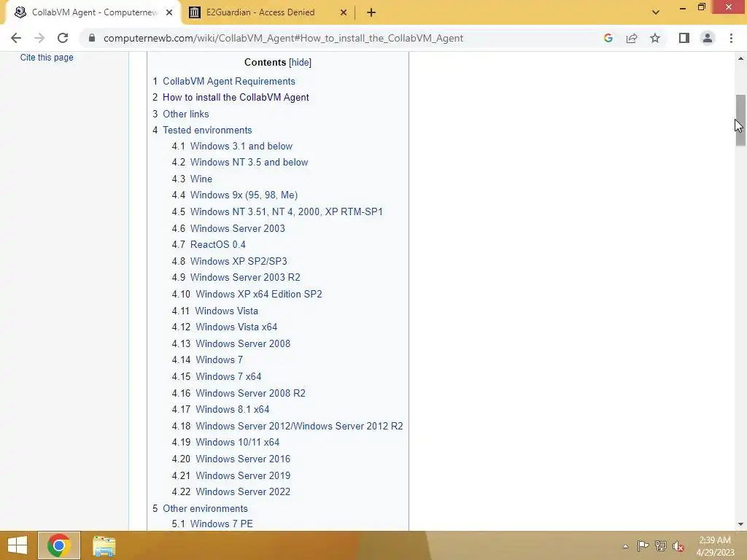Open the Windows 7 x64 entry
The image size is (747, 560).
[x=228, y=377]
